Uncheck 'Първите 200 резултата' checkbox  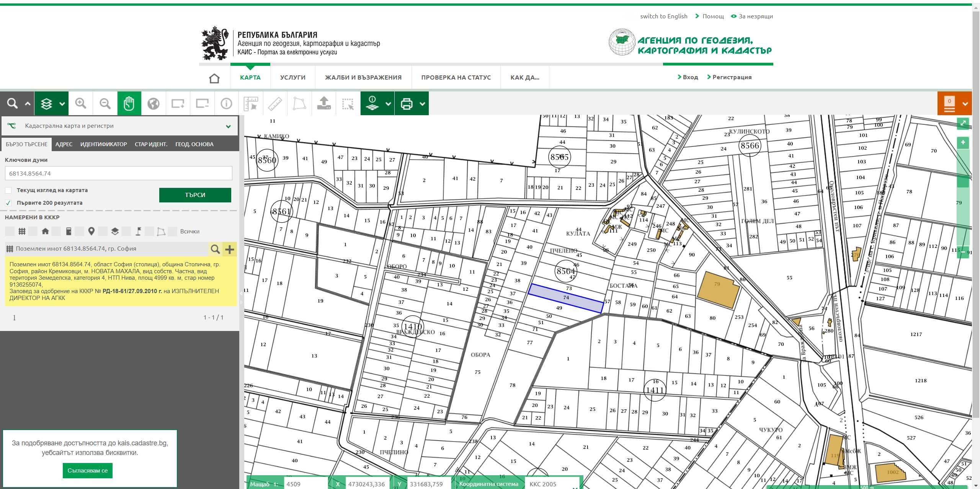pos(8,203)
